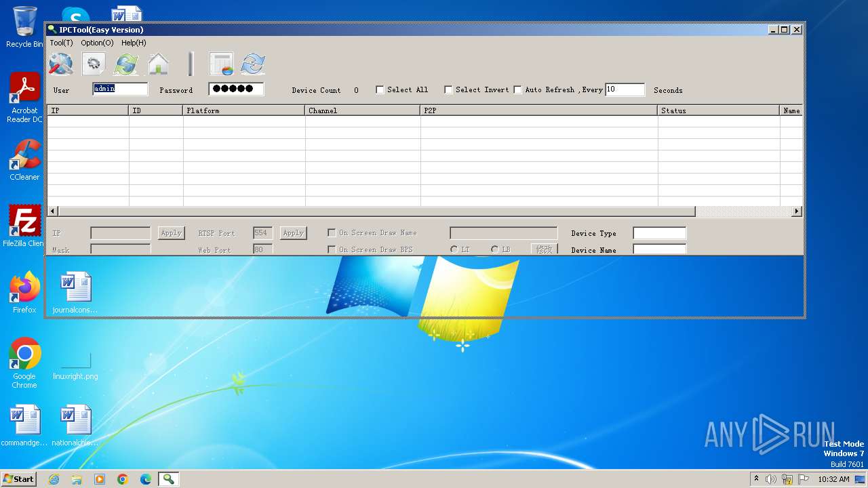Image resolution: width=868 pixels, height=488 pixels.
Task: Select CCleaner desktop shortcut
Action: (x=24, y=160)
